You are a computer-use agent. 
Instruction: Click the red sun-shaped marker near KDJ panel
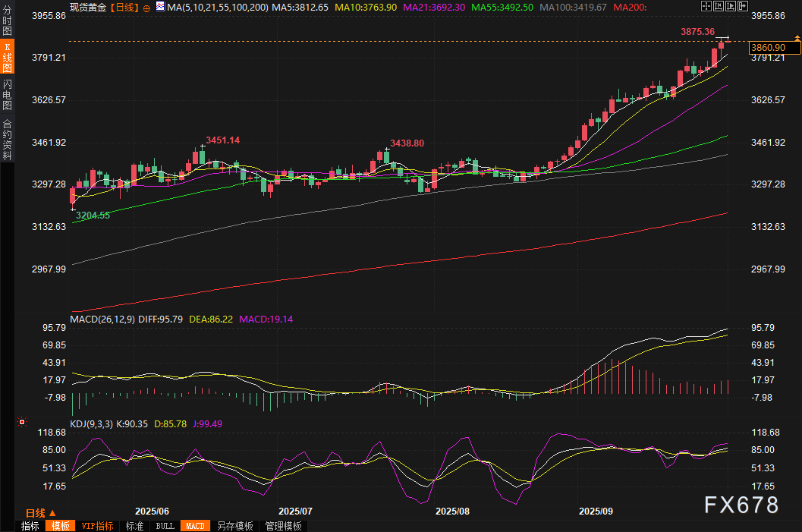click(x=22, y=422)
